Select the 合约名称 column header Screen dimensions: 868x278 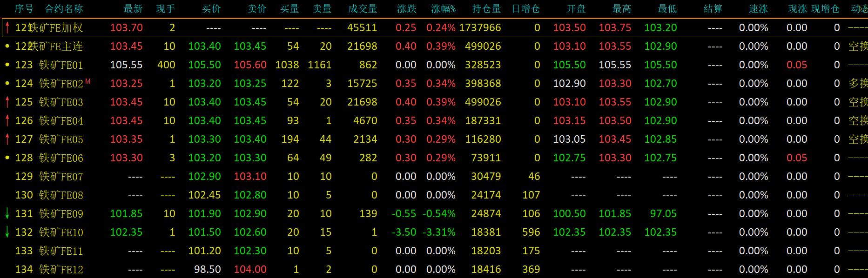(x=64, y=9)
